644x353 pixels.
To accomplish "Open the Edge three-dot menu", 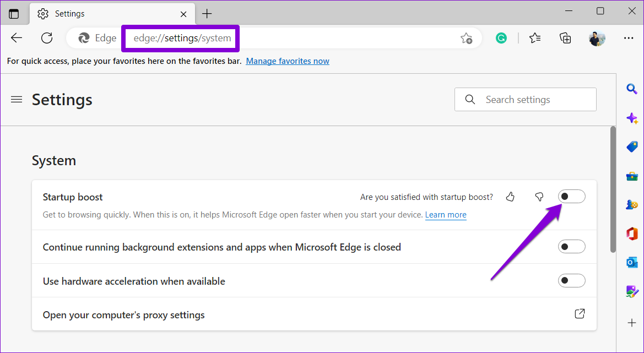I will pos(629,38).
